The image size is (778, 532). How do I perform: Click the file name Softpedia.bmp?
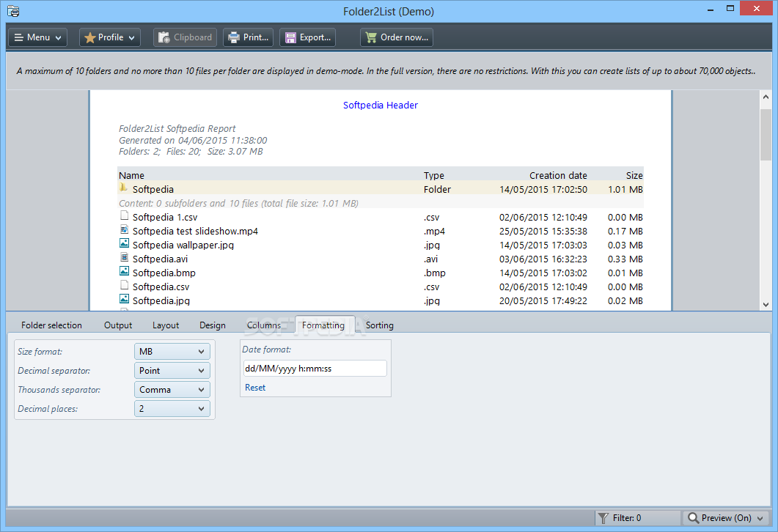click(x=164, y=273)
